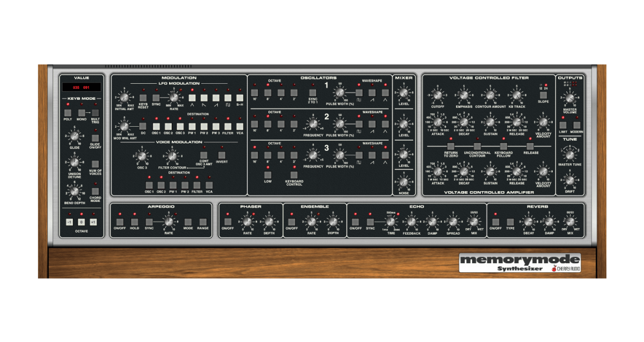Select the LFO triangle waveform button
The height and width of the screenshot is (342, 644).
click(192, 97)
